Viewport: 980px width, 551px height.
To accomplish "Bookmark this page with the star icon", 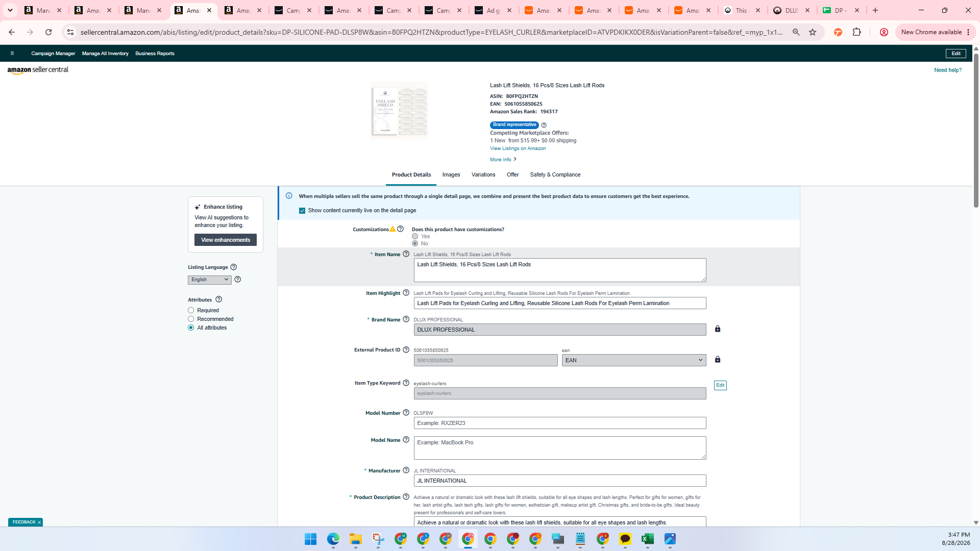I will click(x=813, y=32).
